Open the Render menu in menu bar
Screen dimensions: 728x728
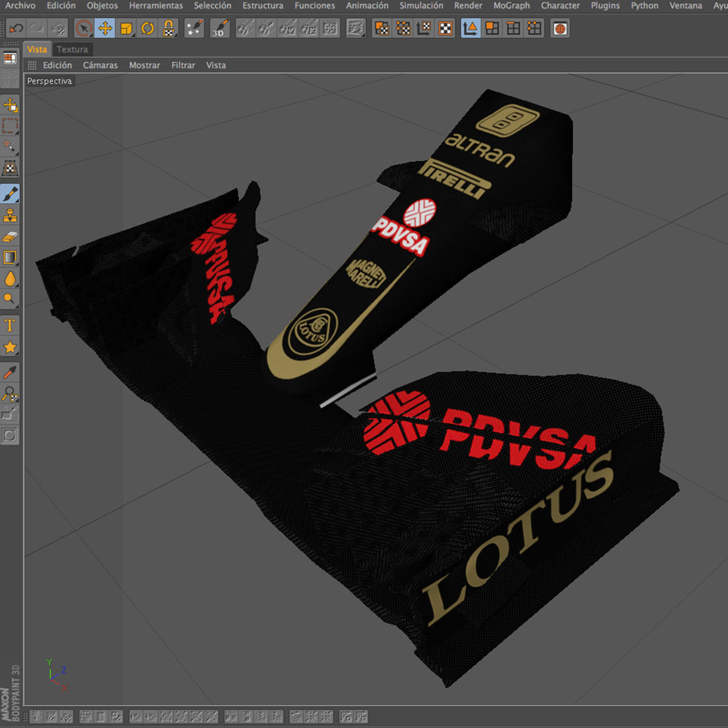coord(468,5)
